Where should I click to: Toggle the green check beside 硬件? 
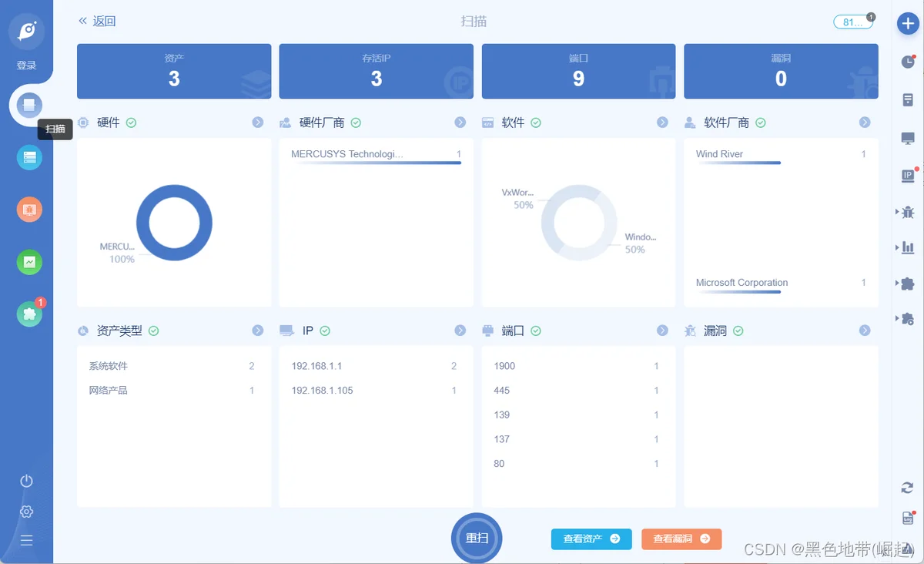pos(132,123)
